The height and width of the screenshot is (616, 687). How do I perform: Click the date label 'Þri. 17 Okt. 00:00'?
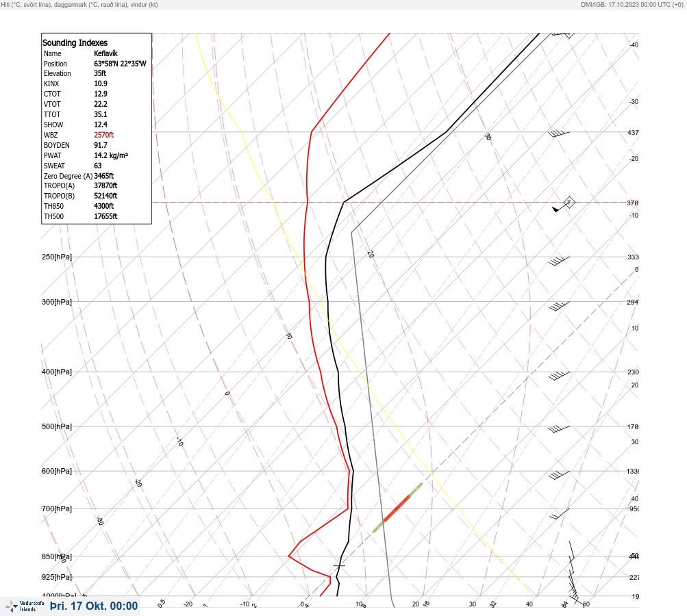(94, 606)
